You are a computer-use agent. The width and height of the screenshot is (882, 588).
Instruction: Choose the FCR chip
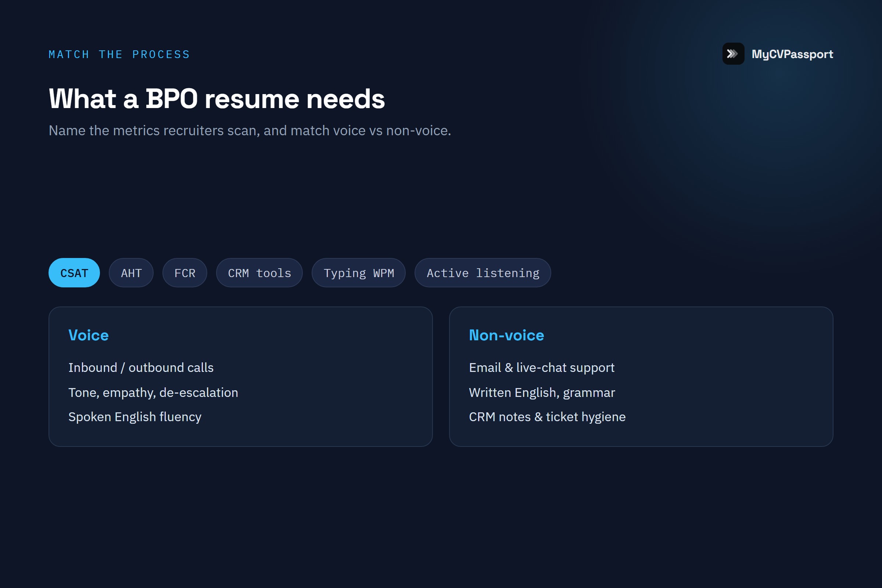click(x=185, y=273)
